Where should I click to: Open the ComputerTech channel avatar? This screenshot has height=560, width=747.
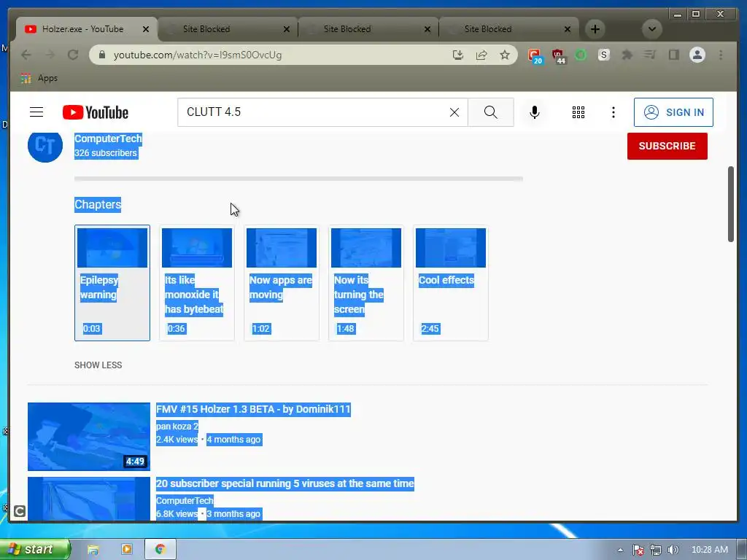coord(45,145)
